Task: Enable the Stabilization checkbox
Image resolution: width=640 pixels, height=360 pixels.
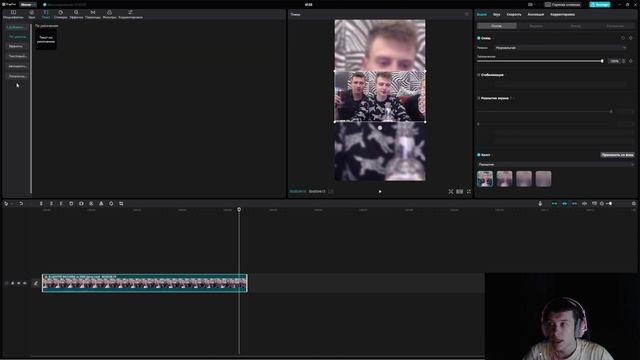Action: click(x=479, y=75)
